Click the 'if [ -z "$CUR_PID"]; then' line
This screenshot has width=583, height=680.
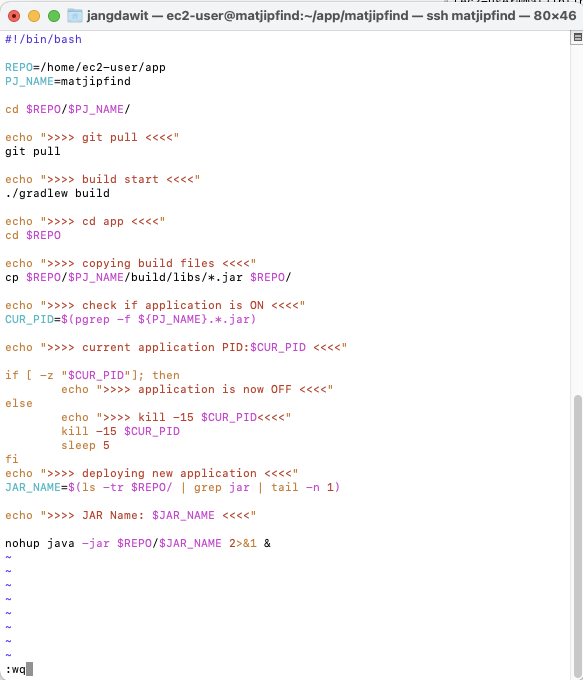(92, 375)
